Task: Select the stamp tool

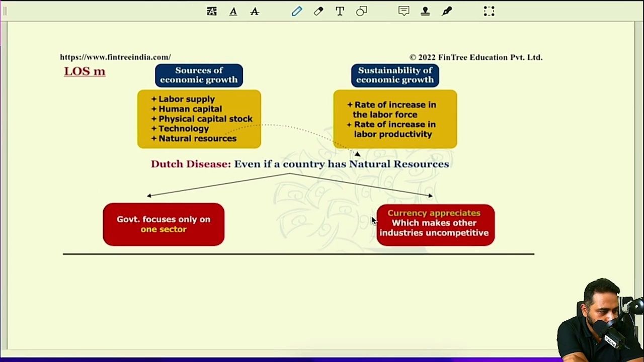Action: tap(425, 11)
